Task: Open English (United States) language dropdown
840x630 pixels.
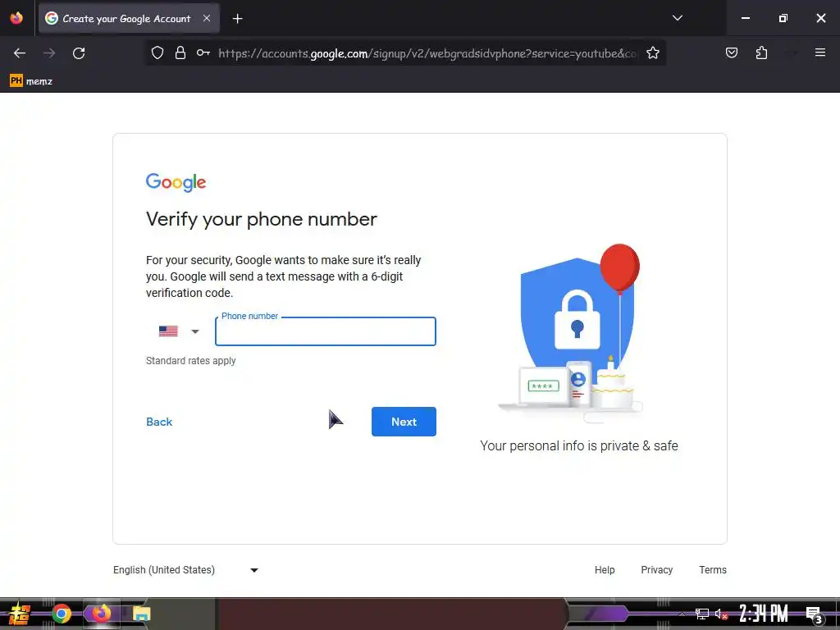Action: (x=185, y=570)
